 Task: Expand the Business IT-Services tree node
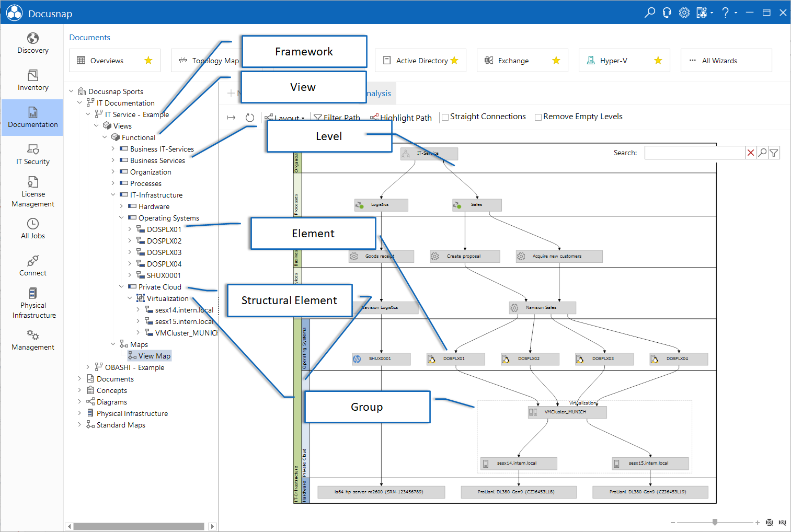pyautogui.click(x=113, y=148)
